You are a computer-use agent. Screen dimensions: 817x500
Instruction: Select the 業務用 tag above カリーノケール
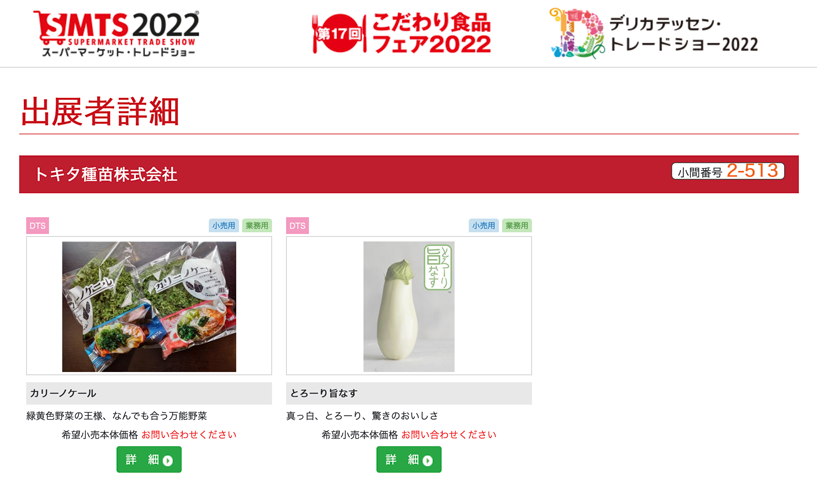click(x=257, y=226)
